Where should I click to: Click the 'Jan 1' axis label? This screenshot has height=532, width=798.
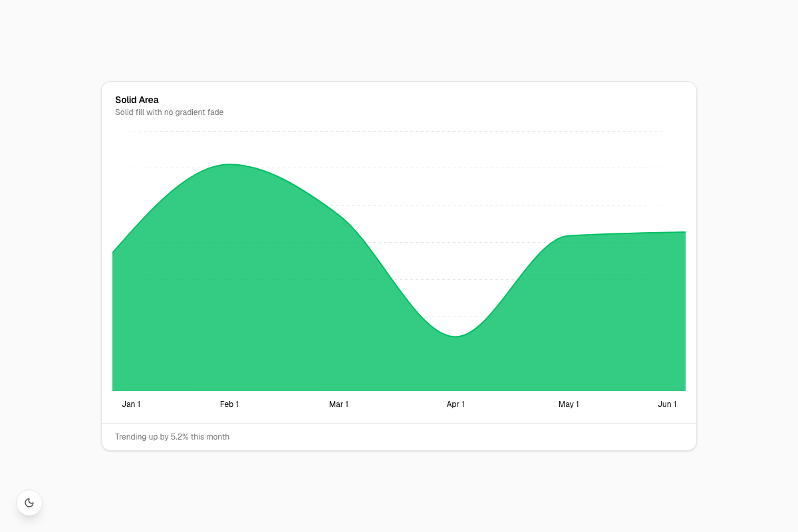pyautogui.click(x=131, y=404)
